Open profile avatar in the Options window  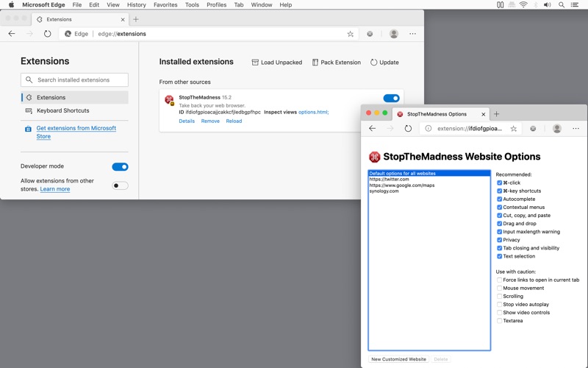[557, 128]
